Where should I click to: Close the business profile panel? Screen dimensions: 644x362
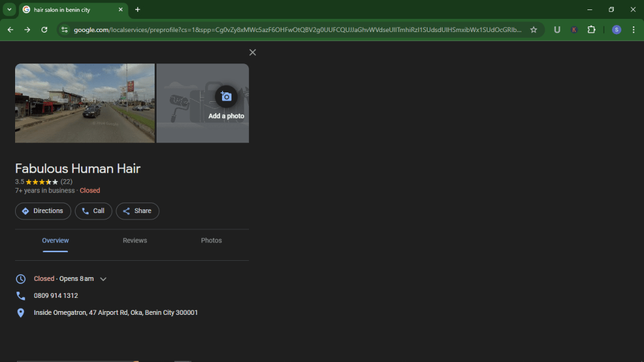pyautogui.click(x=252, y=53)
